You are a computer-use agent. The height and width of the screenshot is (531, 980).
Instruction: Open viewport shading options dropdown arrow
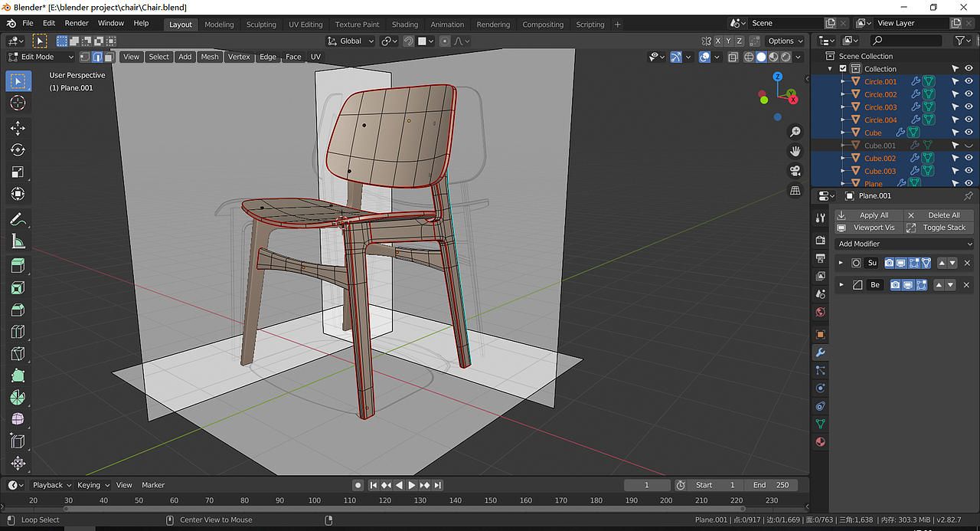[799, 57]
